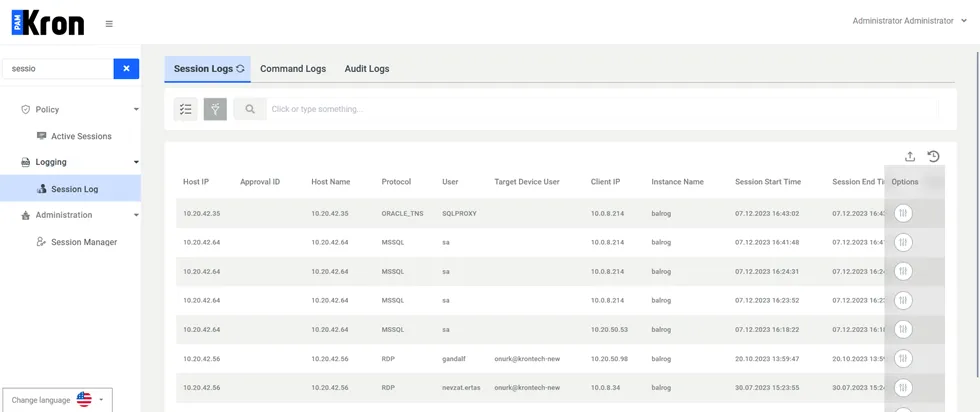Open the Administrator Administrator user menu

tap(909, 21)
